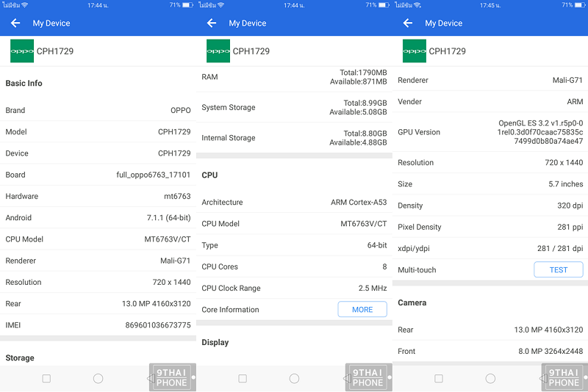Select the Brand OPPO row
Screen dimensions: 588x392
point(98,110)
